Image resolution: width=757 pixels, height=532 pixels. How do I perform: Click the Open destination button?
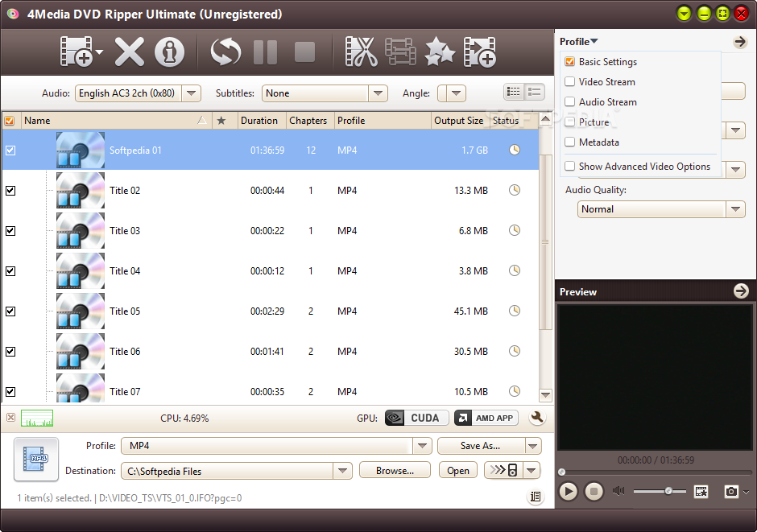coord(458,470)
